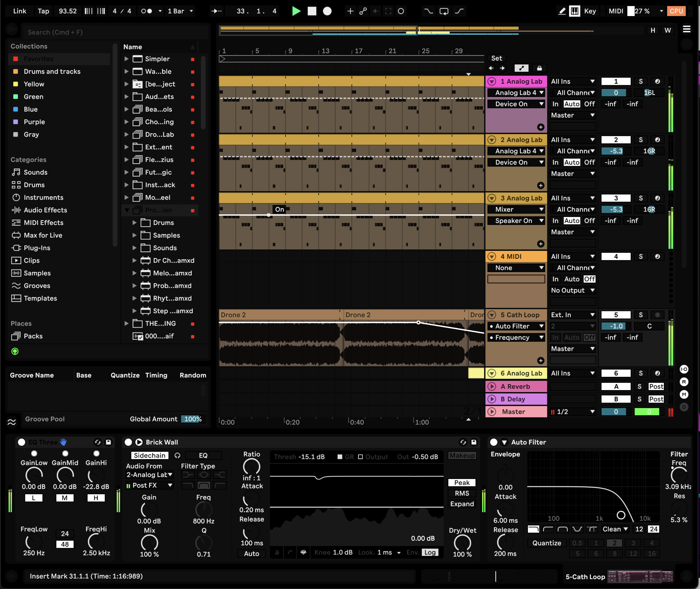The height and width of the screenshot is (589, 700).
Task: Click the green Play button
Action: click(x=296, y=11)
